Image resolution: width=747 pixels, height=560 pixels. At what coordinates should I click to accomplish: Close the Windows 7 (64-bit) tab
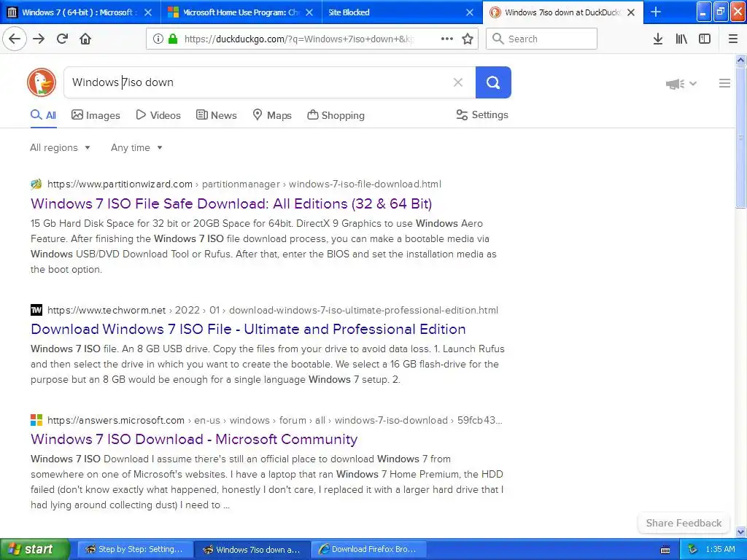click(148, 12)
